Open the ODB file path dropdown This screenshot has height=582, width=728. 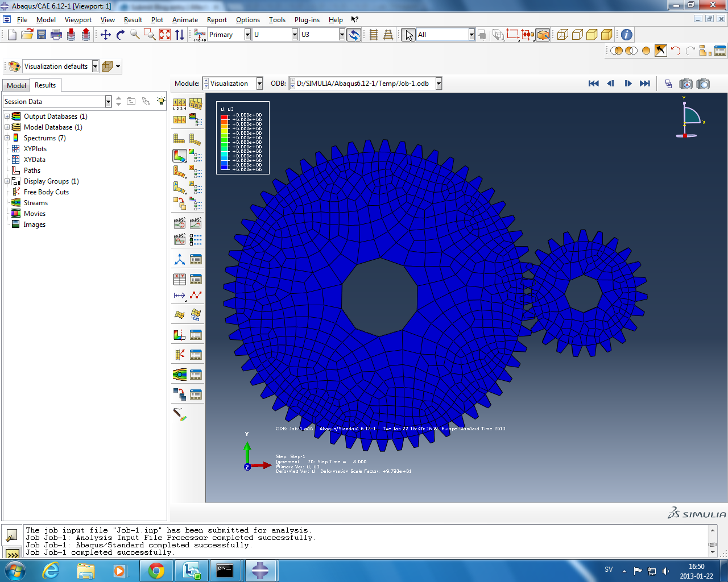439,84
